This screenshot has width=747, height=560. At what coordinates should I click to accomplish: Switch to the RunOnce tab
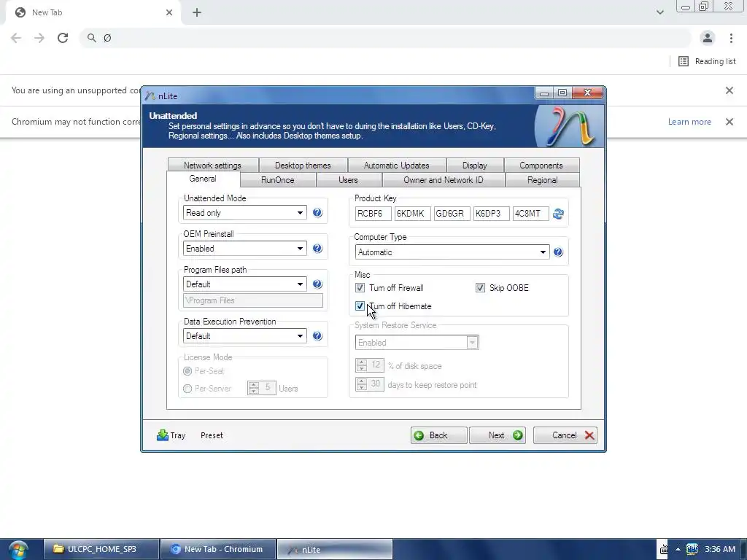[x=278, y=180]
